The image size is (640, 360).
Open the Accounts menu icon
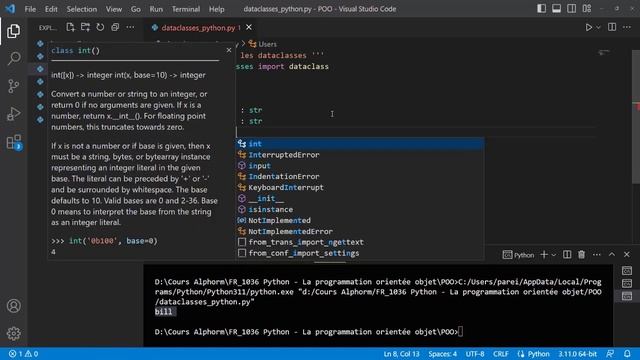click(x=13, y=306)
